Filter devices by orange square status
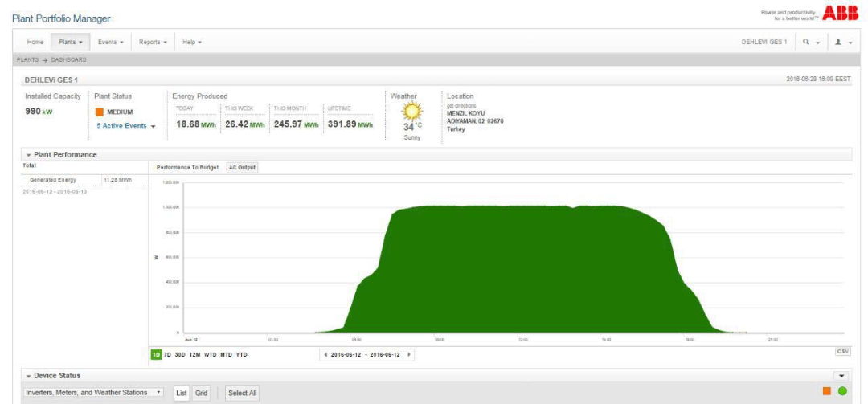868x404 pixels. [826, 391]
